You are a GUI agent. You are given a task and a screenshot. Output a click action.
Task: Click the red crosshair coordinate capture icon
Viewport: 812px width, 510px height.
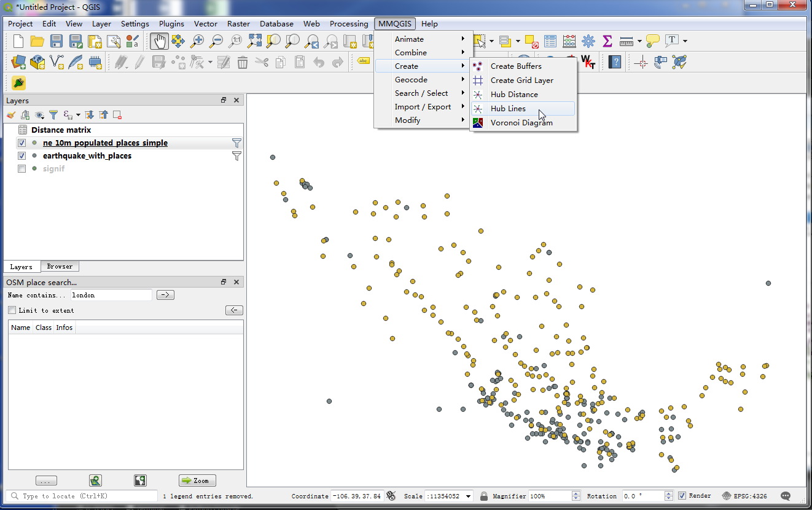pos(641,62)
